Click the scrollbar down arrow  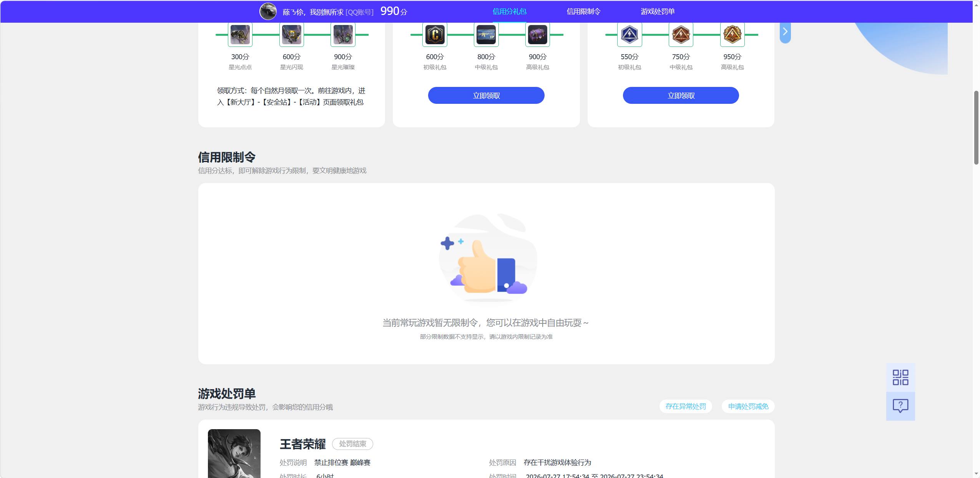(976, 474)
